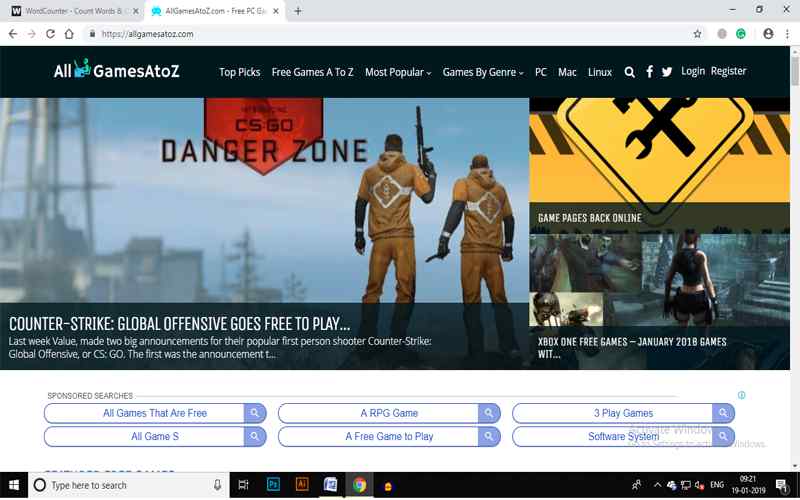The image size is (800, 500).
Task: Go to browser home page icon
Action: (69, 34)
